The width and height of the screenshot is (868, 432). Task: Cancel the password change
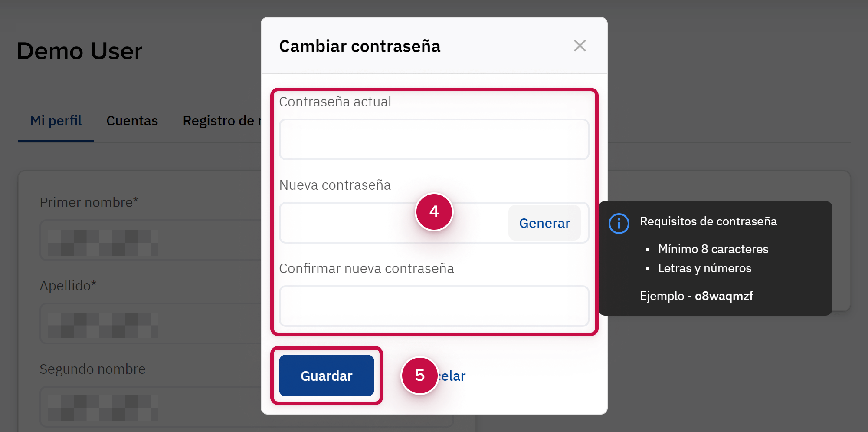point(453,376)
